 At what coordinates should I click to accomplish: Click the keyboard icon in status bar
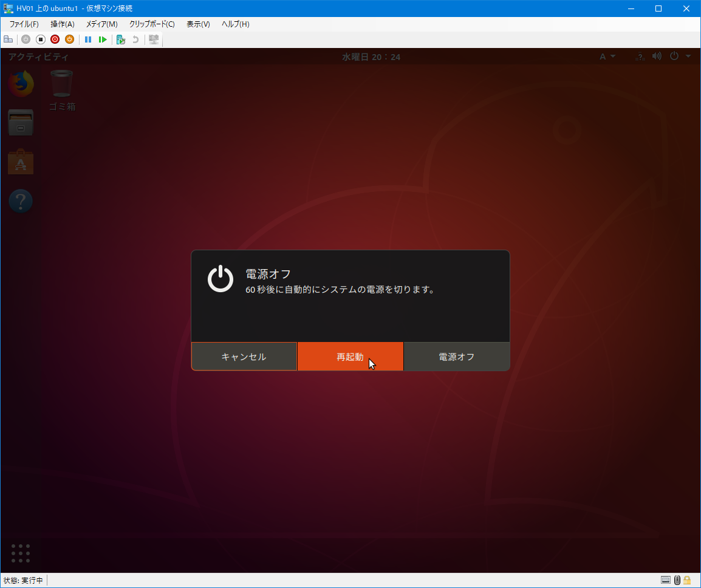666,580
